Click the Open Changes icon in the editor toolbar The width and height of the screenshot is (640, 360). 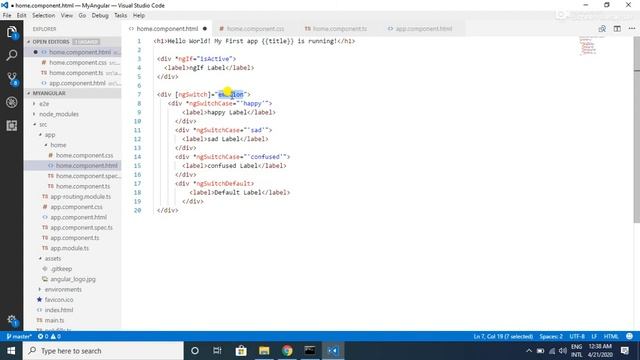602,29
